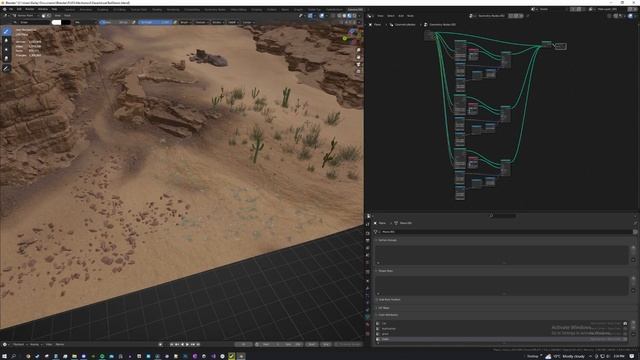
Task: Click the viewport zoom magnifier gizmo
Action: [x=358, y=50]
